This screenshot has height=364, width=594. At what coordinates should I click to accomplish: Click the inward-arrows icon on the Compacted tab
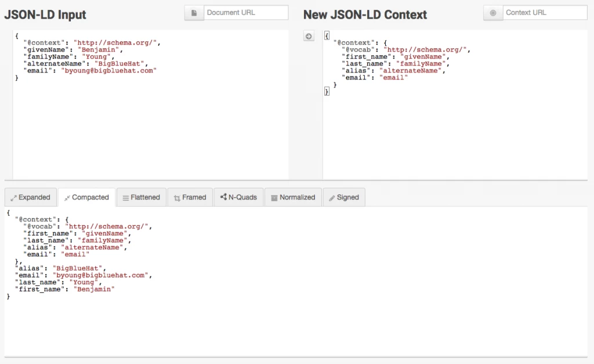[x=68, y=198]
